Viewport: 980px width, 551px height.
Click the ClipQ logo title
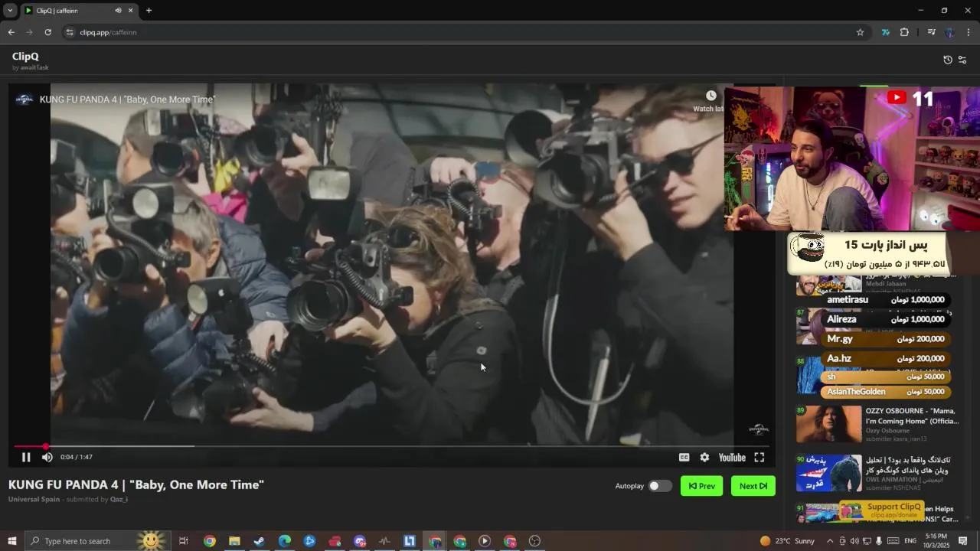click(x=25, y=57)
